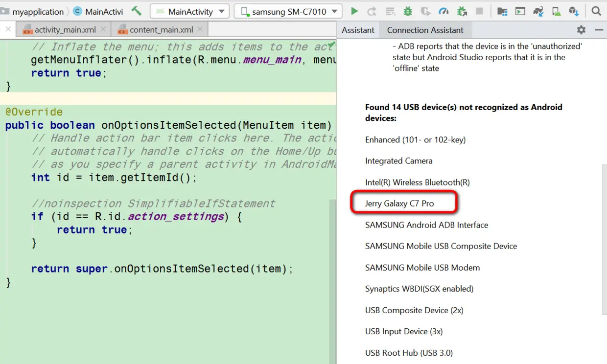Click SAMSUNG Android ADB Interface entry
Image resolution: width=607 pixels, height=364 pixels.
[x=426, y=225]
